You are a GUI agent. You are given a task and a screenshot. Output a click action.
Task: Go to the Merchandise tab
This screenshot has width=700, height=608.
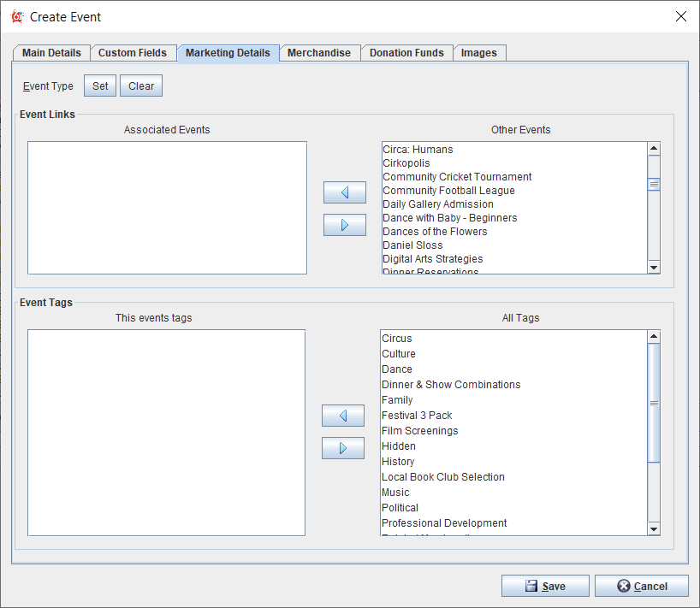(318, 53)
